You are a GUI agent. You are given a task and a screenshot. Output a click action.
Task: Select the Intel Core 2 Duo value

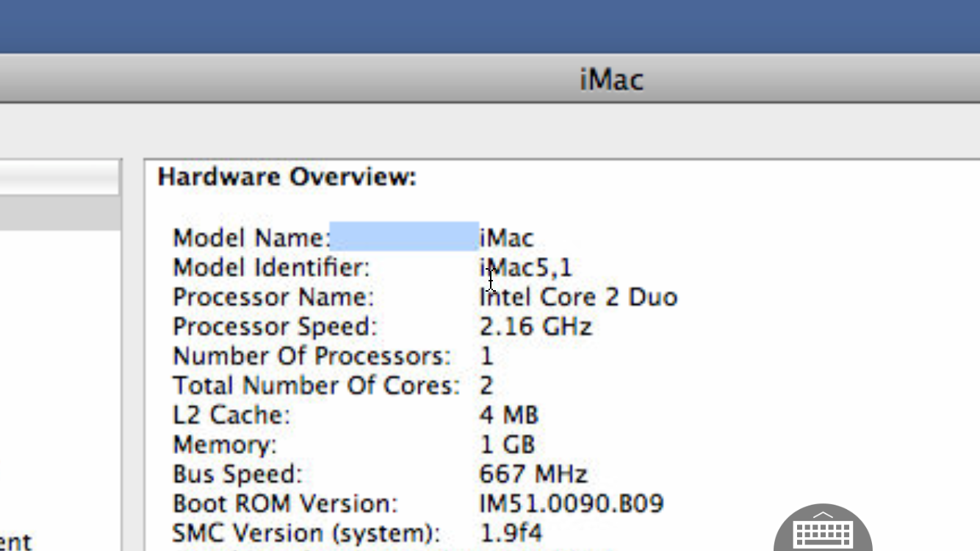click(578, 297)
